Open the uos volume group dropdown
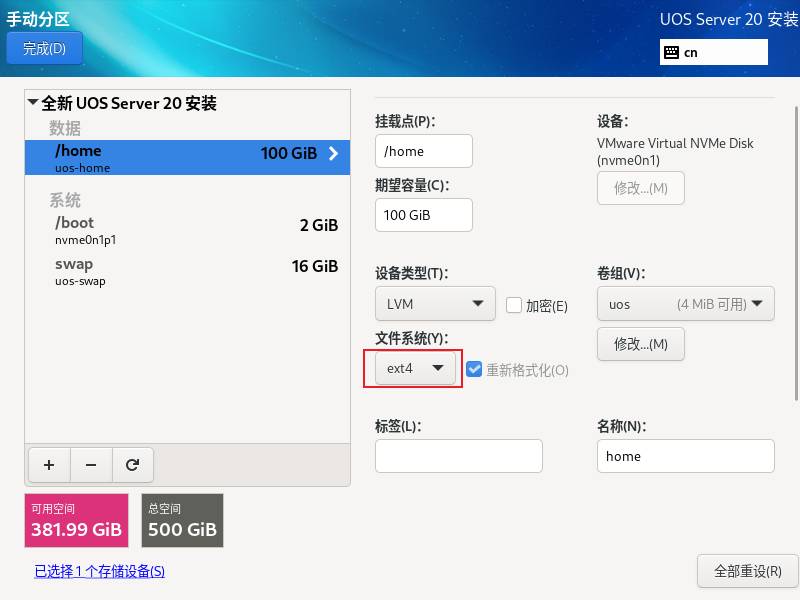The image size is (800, 600). pos(686,304)
